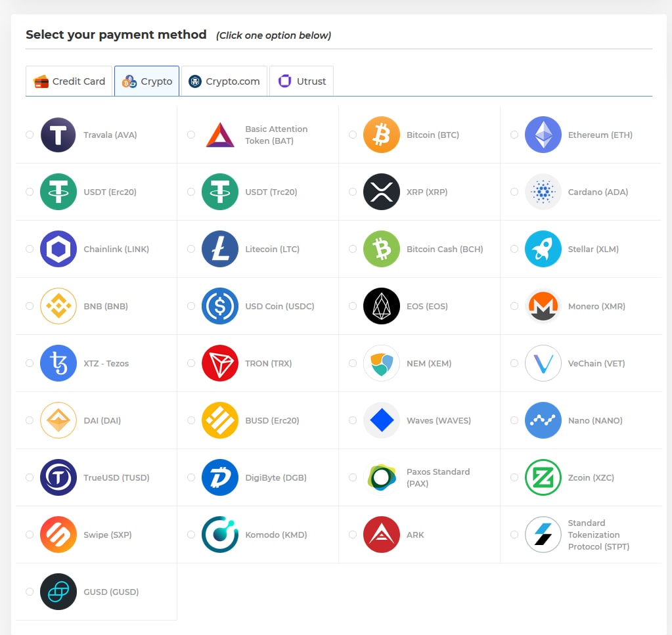Click the Komodo (KMD) logo
The height and width of the screenshot is (635, 672).
[220, 535]
